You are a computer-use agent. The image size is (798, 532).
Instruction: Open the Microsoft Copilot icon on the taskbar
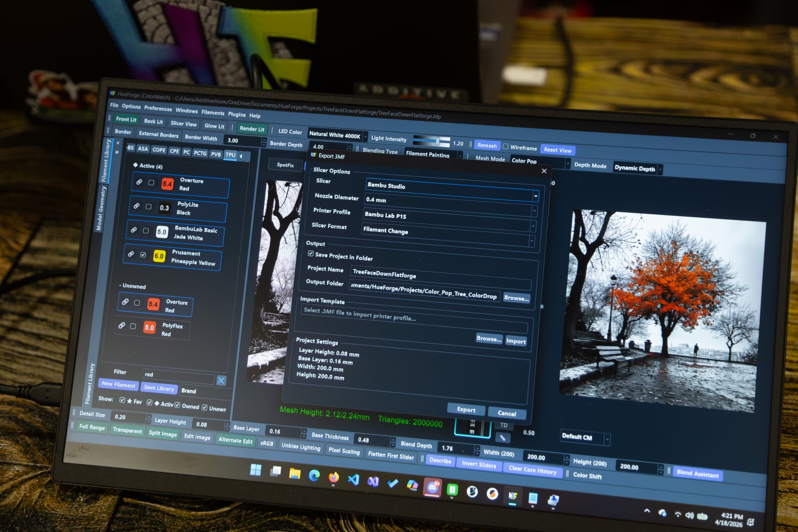412,485
